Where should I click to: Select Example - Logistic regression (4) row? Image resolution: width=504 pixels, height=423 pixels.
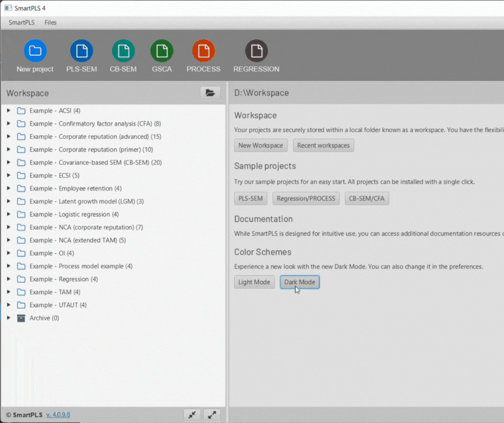113,214
